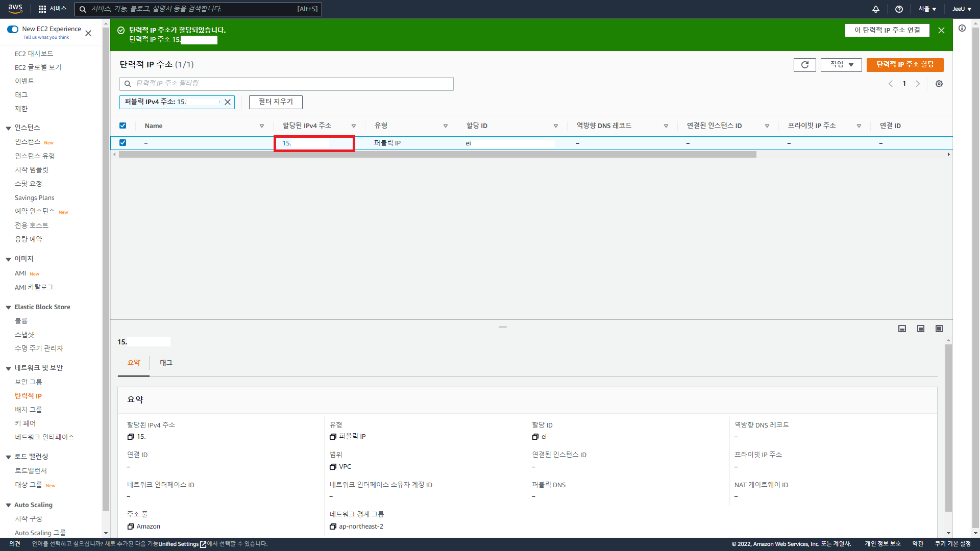The height and width of the screenshot is (551, 980).
Task: Open the 서울 region dropdown
Action: point(927,9)
